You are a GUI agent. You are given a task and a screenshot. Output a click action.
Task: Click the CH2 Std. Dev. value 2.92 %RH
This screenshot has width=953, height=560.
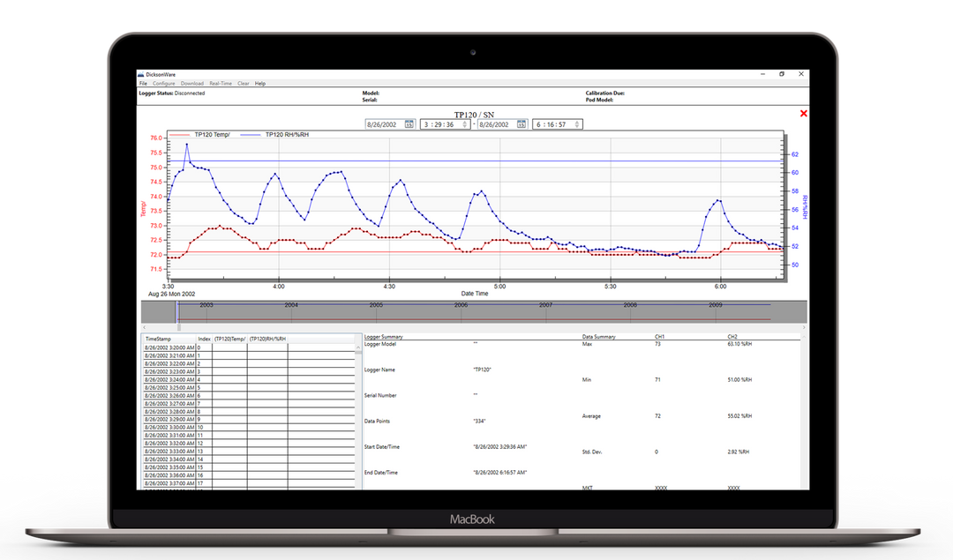click(x=739, y=452)
